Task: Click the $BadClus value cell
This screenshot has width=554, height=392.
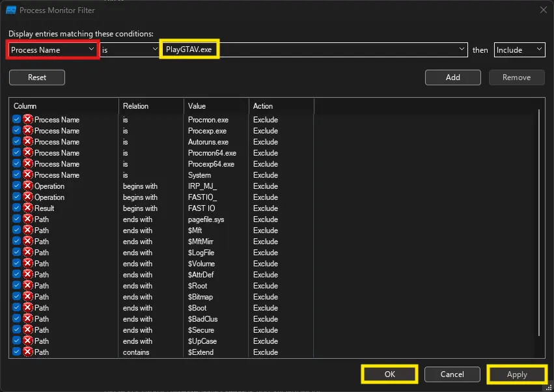Action: click(x=202, y=319)
